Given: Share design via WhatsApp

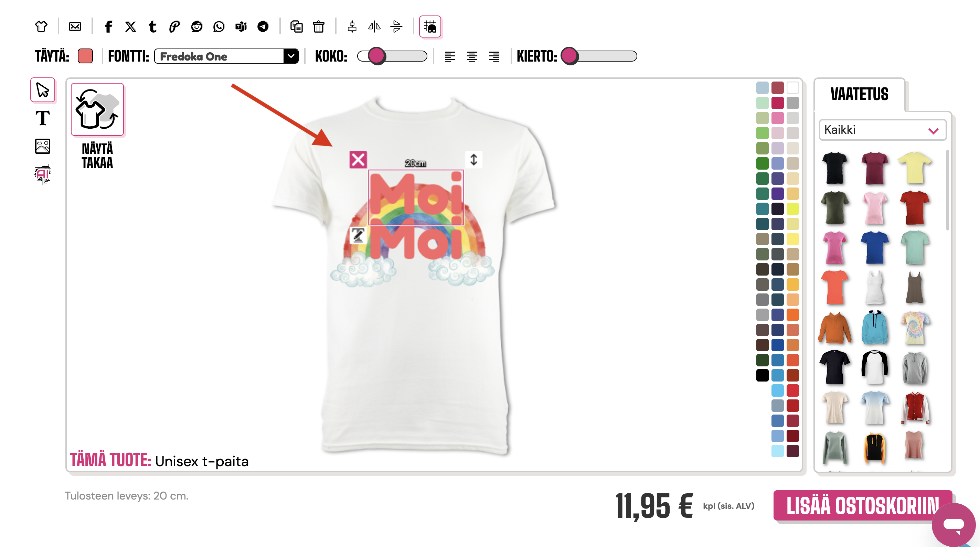Looking at the screenshot, I should 219,26.
